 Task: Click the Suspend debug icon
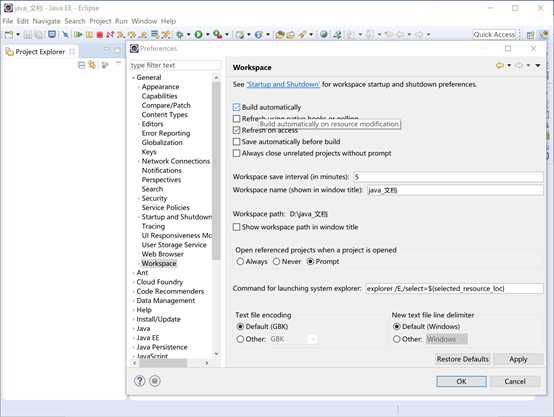pyautogui.click(x=89, y=35)
